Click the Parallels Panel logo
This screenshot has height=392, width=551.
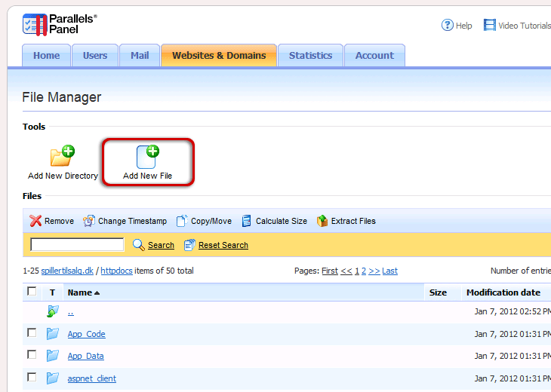(60, 25)
